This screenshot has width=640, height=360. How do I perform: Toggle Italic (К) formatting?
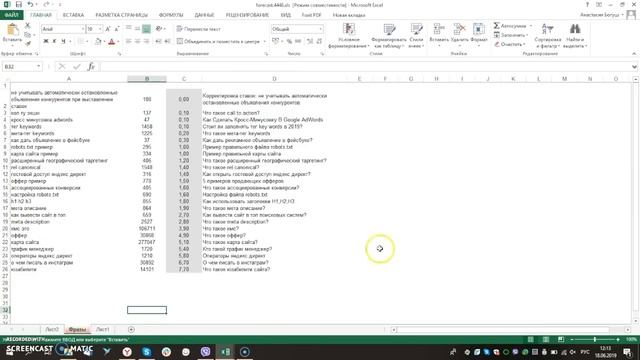[54, 41]
